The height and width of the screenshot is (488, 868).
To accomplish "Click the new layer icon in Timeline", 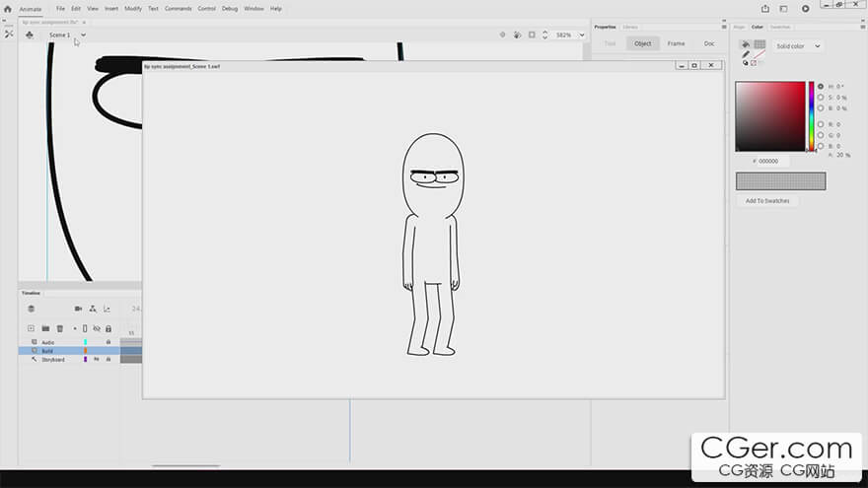I will coord(31,328).
